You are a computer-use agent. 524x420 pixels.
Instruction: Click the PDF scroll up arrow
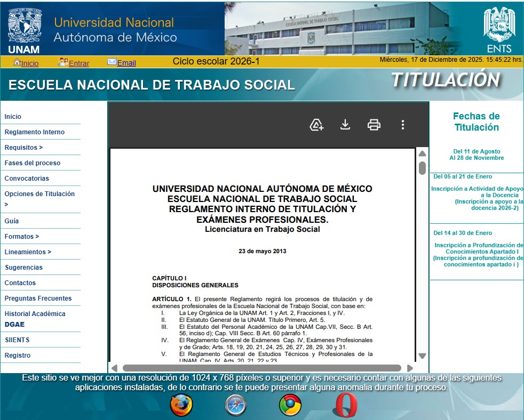(422, 154)
